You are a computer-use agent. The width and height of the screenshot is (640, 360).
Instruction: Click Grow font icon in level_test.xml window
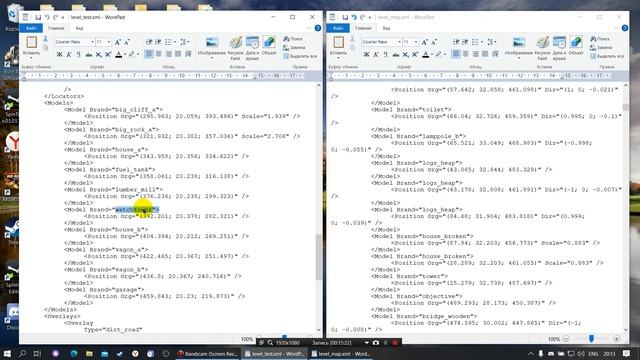[x=118, y=42]
